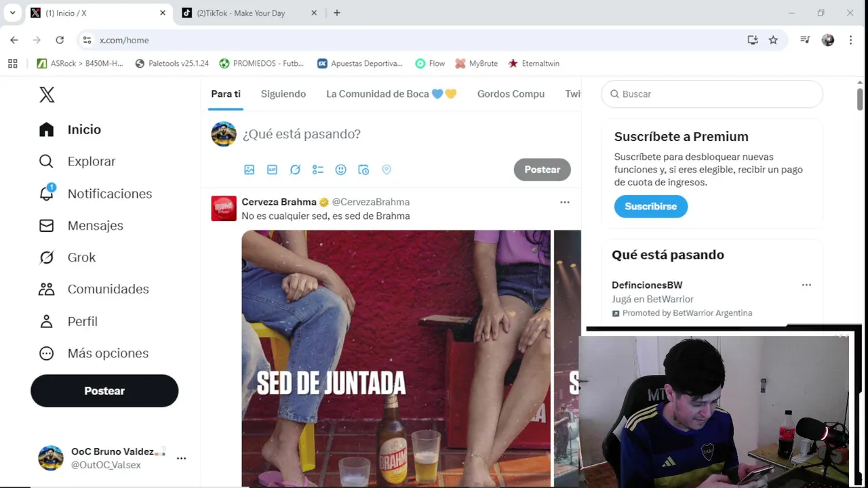Open Cerveza Brahma account name link

coord(279,202)
